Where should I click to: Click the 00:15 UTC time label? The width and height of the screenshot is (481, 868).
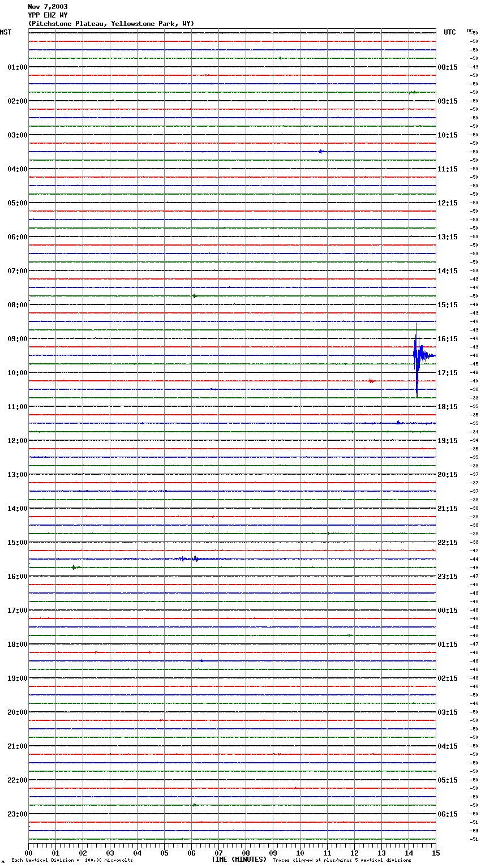pos(448,611)
